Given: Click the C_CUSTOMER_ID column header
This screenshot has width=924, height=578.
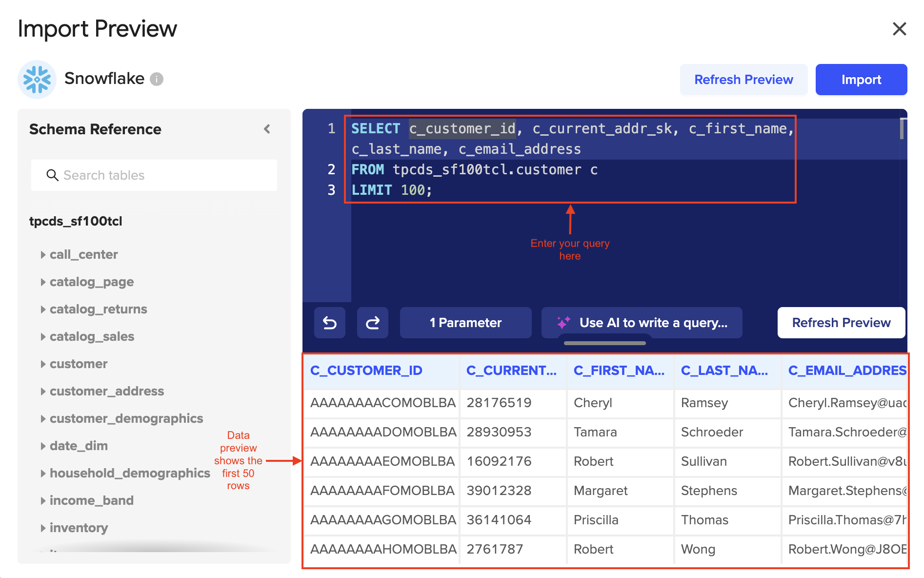Looking at the screenshot, I should tap(366, 371).
